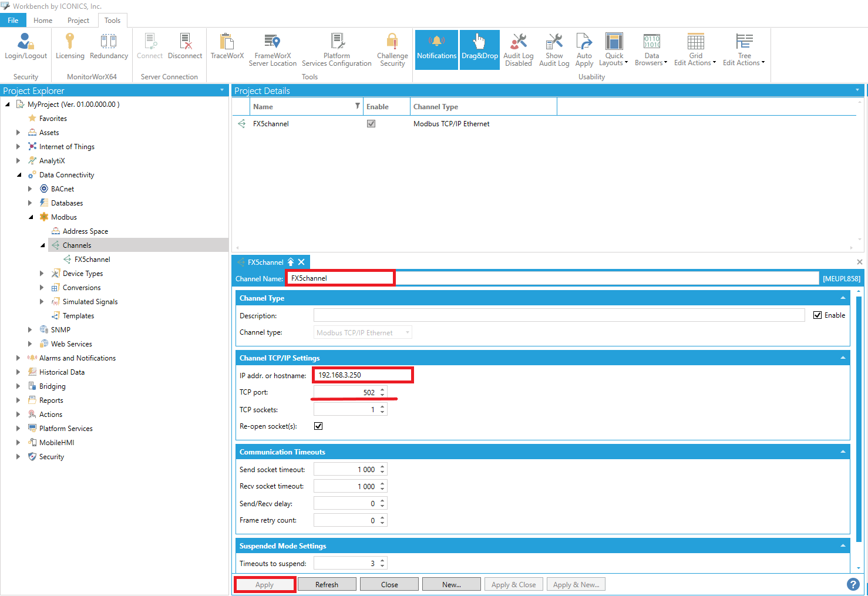Click the SNMP tree icon
This screenshot has width=868, height=596.
pyautogui.click(x=44, y=330)
